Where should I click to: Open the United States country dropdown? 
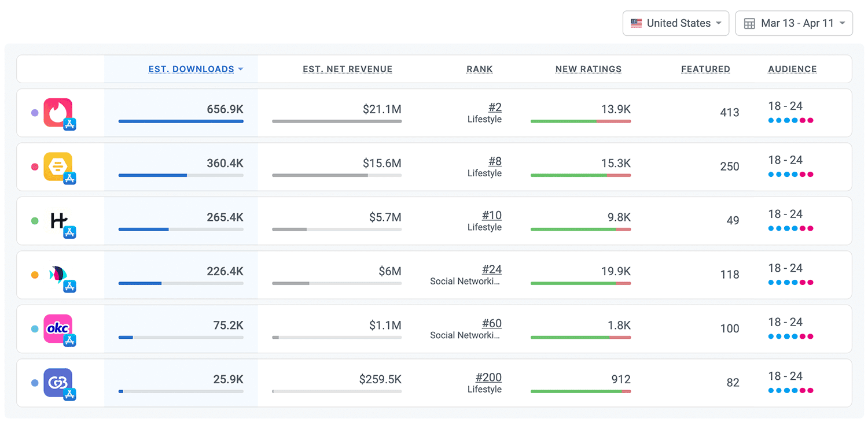(675, 23)
